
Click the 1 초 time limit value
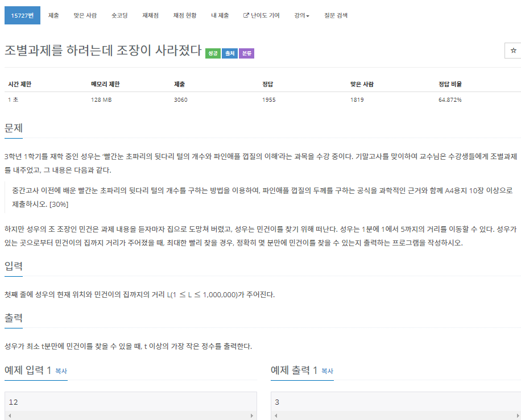coord(13,99)
